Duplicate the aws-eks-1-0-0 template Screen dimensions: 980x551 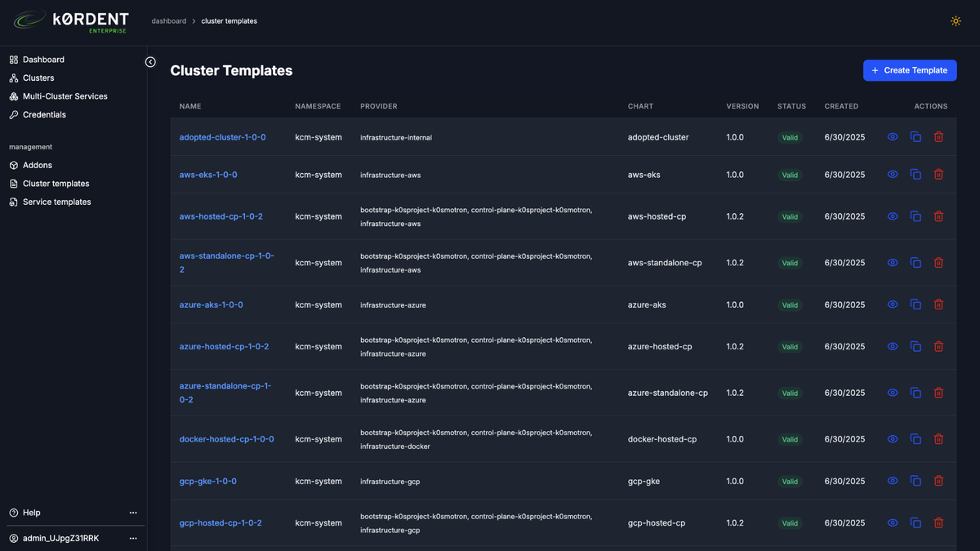915,175
